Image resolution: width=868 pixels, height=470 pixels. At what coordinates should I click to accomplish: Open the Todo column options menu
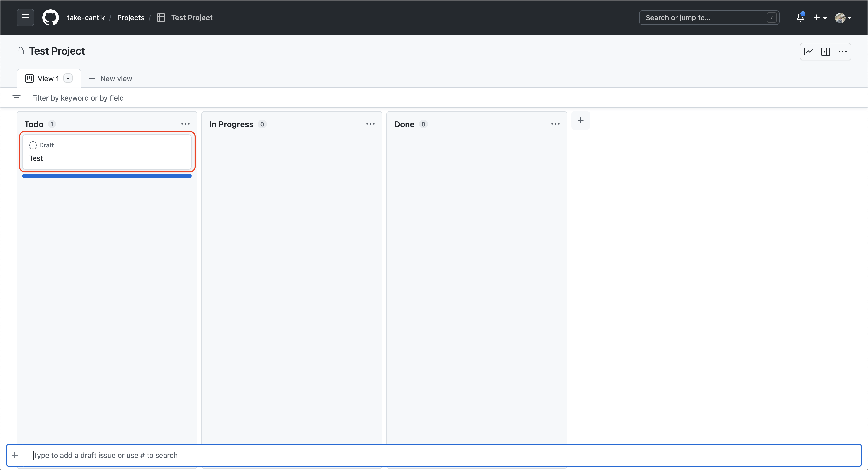(185, 124)
